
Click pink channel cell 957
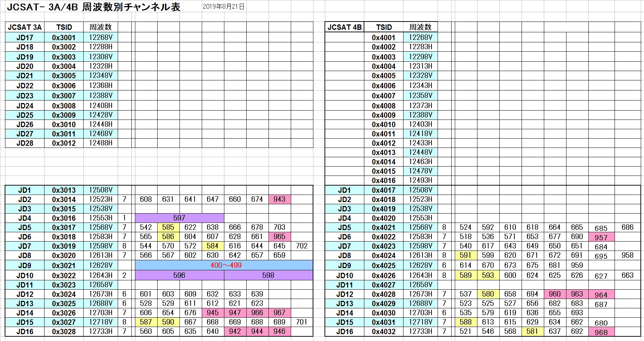pos(601,237)
